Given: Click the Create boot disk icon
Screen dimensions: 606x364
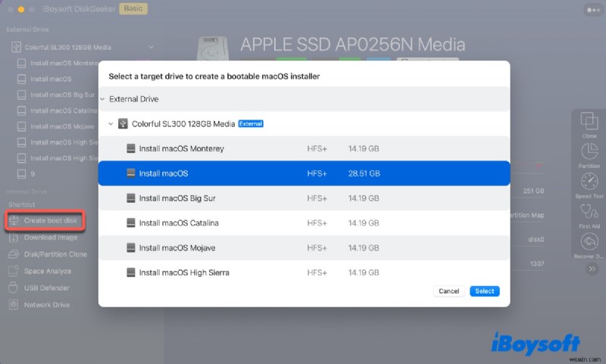Looking at the screenshot, I should [14, 220].
